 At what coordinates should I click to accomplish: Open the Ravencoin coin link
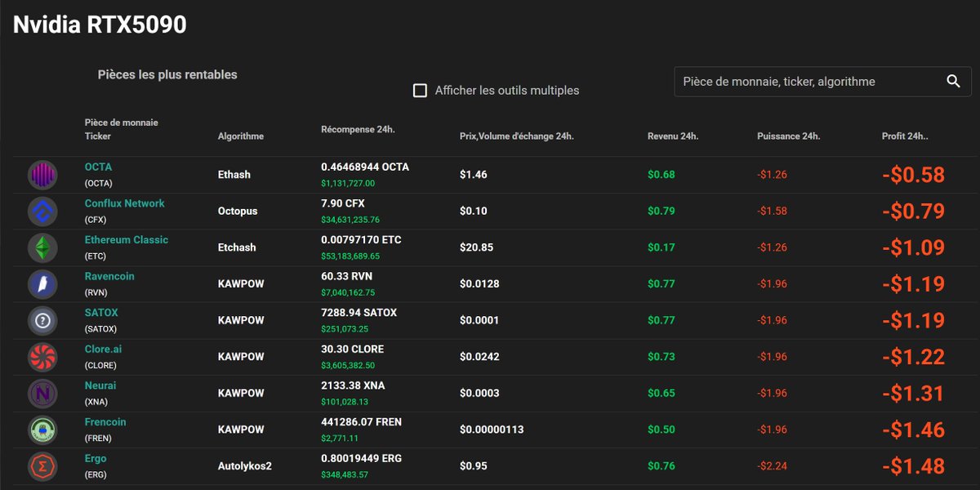(x=109, y=276)
